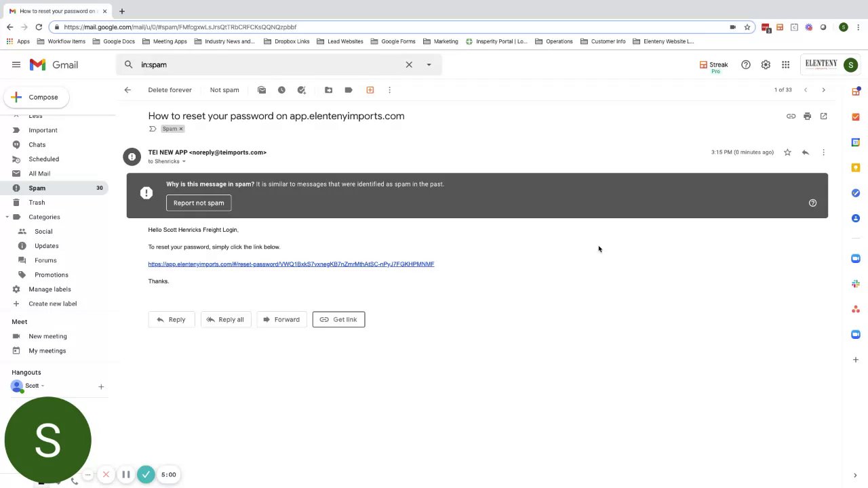Open the Scott hangouts status dropdown

(43, 386)
